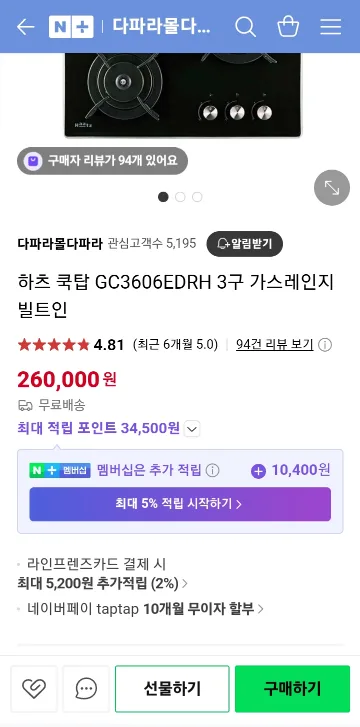Tap the 선물하기 gift button
This screenshot has height=727, width=360.
pos(172,689)
